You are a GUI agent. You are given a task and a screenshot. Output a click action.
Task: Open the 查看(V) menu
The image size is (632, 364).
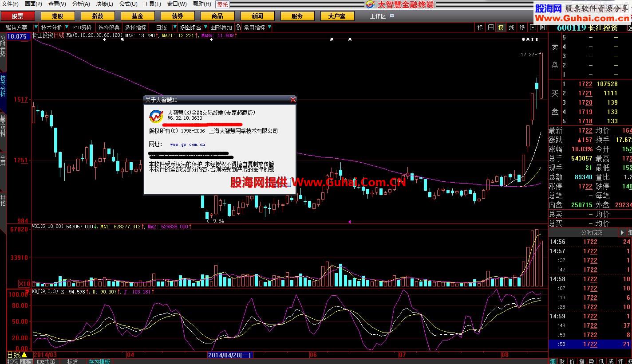(57, 4)
